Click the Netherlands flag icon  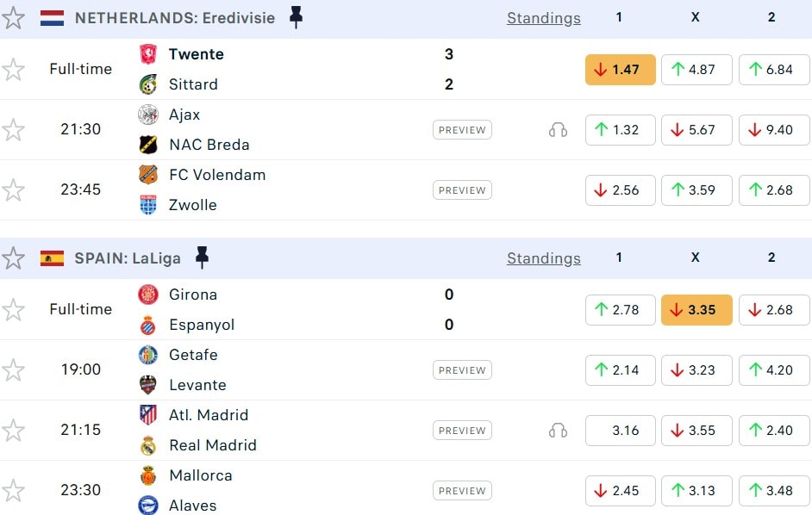(53, 18)
